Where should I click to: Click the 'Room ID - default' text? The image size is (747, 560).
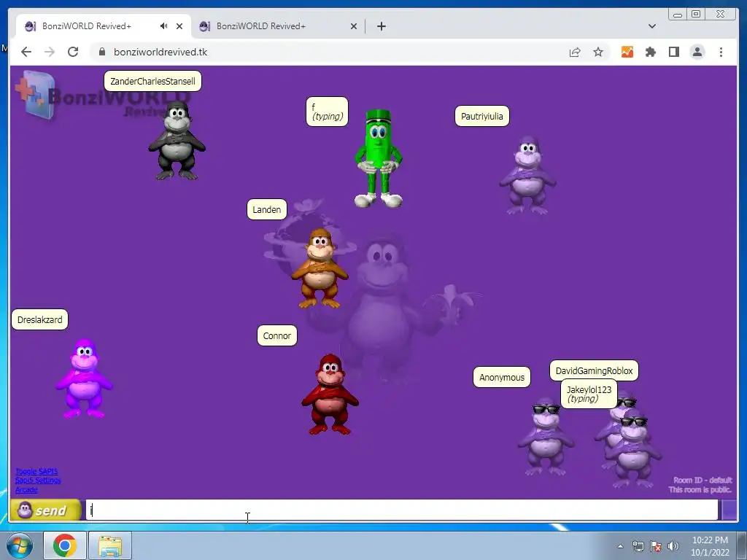703,480
